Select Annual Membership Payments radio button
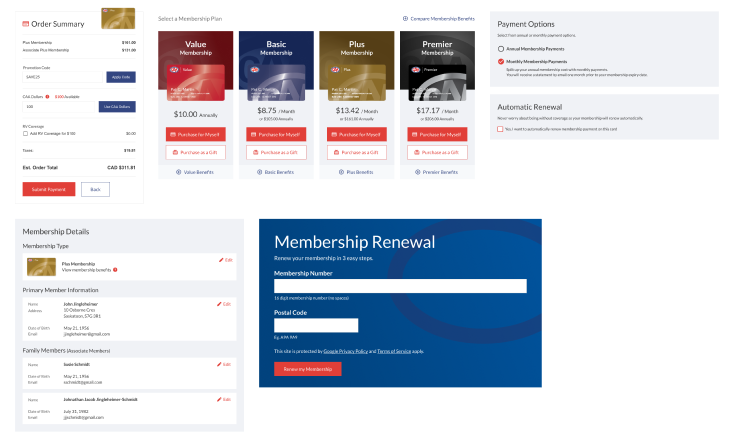This screenshot has width=734, height=443. coord(501,49)
